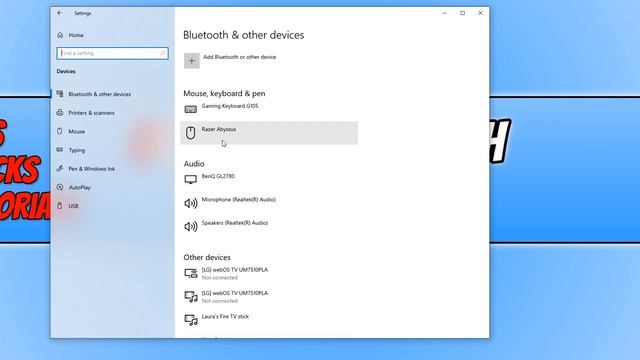Select the Razer Abyssus device
Screen dimensions: 640x360
[269, 133]
